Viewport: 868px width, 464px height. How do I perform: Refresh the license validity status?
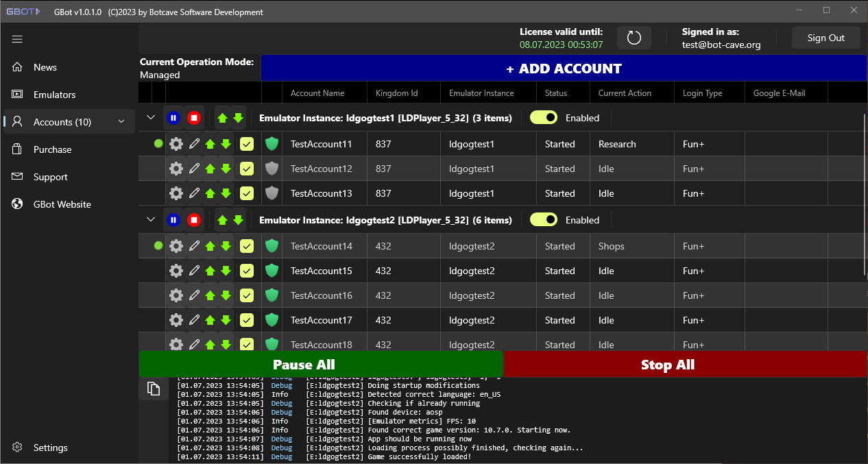634,38
